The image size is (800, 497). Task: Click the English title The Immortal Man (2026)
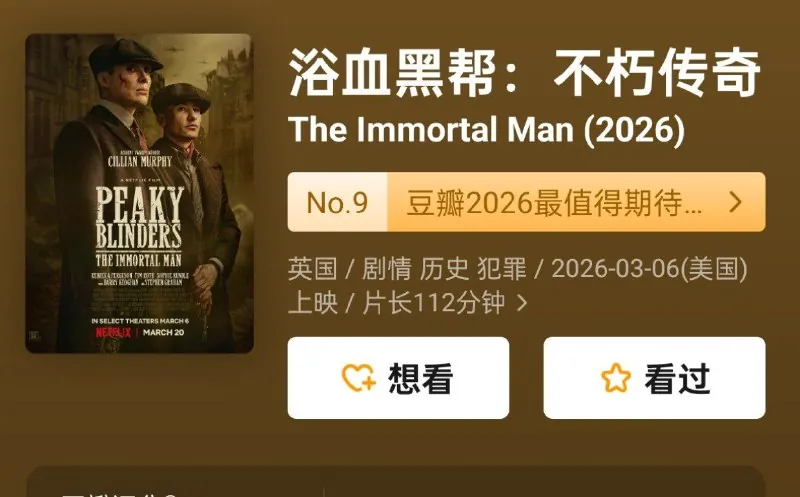pyautogui.click(x=486, y=130)
